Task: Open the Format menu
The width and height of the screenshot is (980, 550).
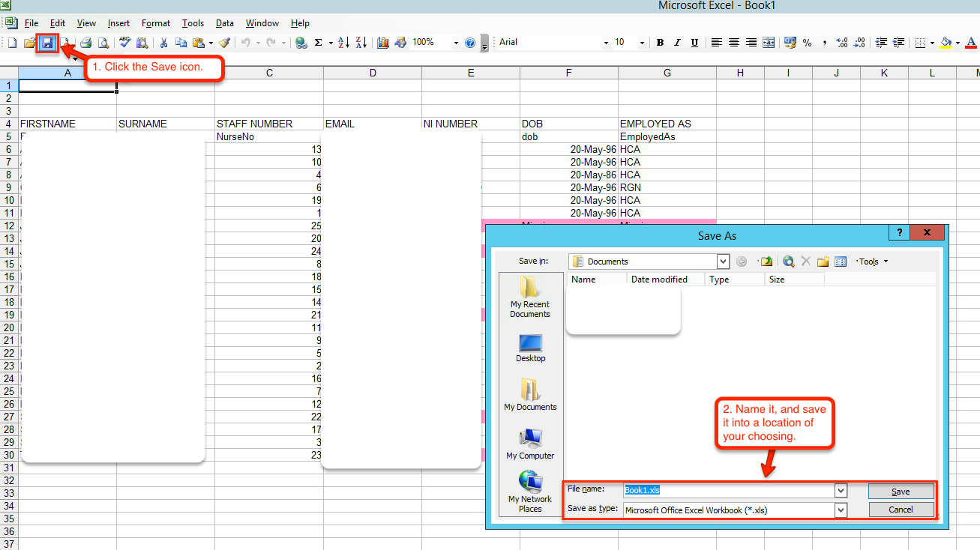Action: point(156,23)
